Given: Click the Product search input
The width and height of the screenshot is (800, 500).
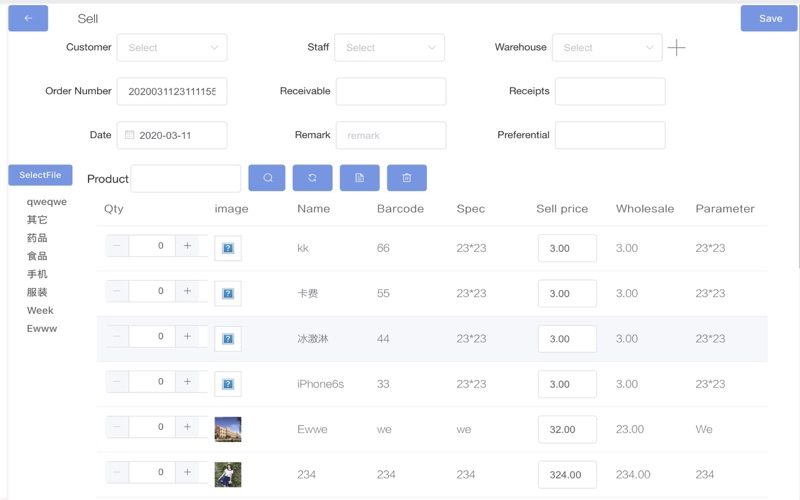Looking at the screenshot, I should pos(186,179).
